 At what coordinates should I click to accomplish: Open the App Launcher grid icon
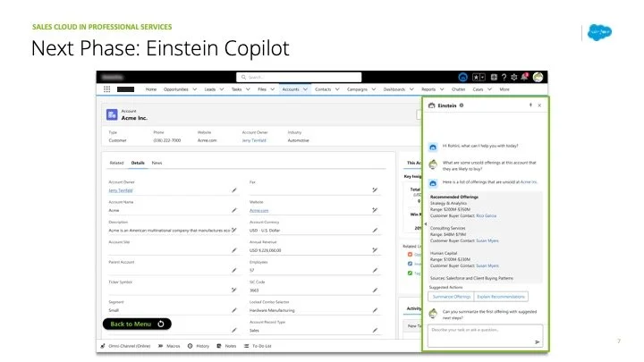pos(106,89)
